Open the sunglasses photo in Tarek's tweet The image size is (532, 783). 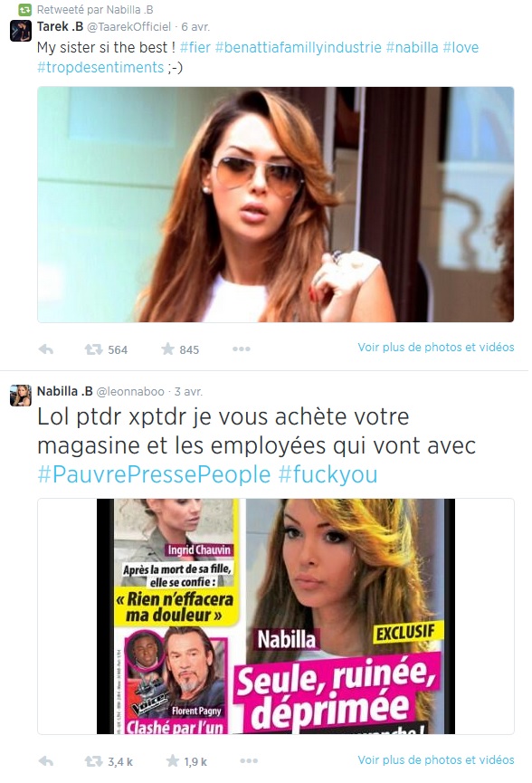[275, 205]
